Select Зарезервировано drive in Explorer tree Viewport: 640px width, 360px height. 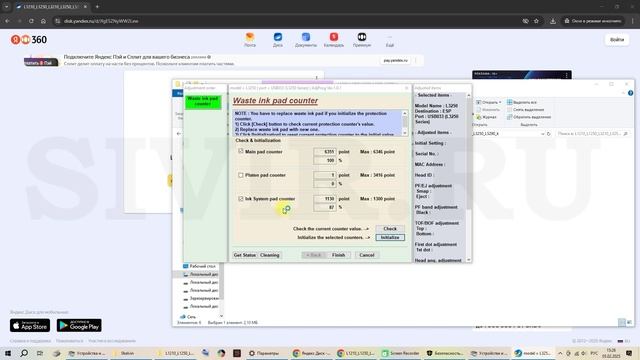point(201,298)
